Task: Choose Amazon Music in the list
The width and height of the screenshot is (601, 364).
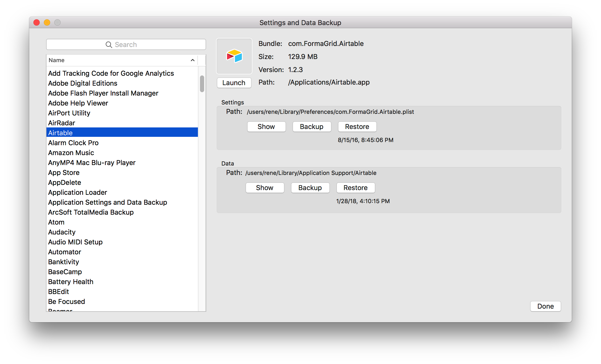Action: coord(122,153)
